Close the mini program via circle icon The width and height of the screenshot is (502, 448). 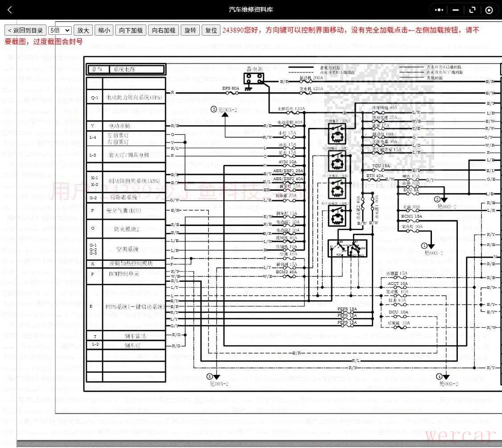click(489, 10)
